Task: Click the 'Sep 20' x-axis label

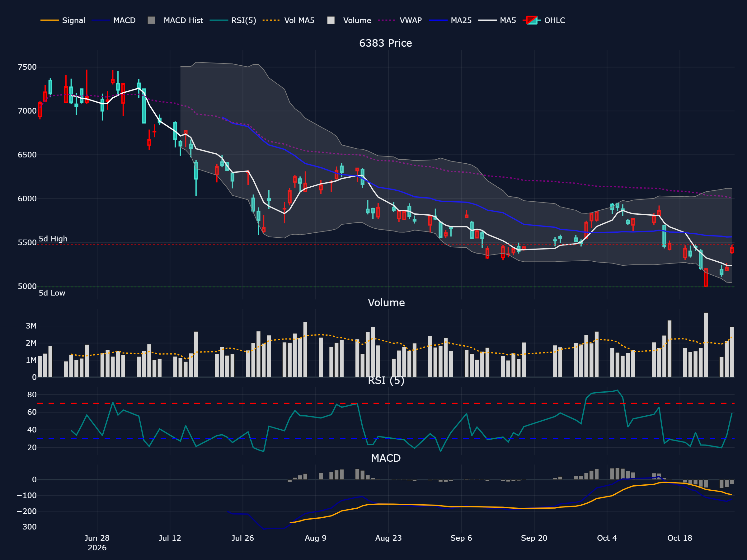Action: [x=534, y=538]
